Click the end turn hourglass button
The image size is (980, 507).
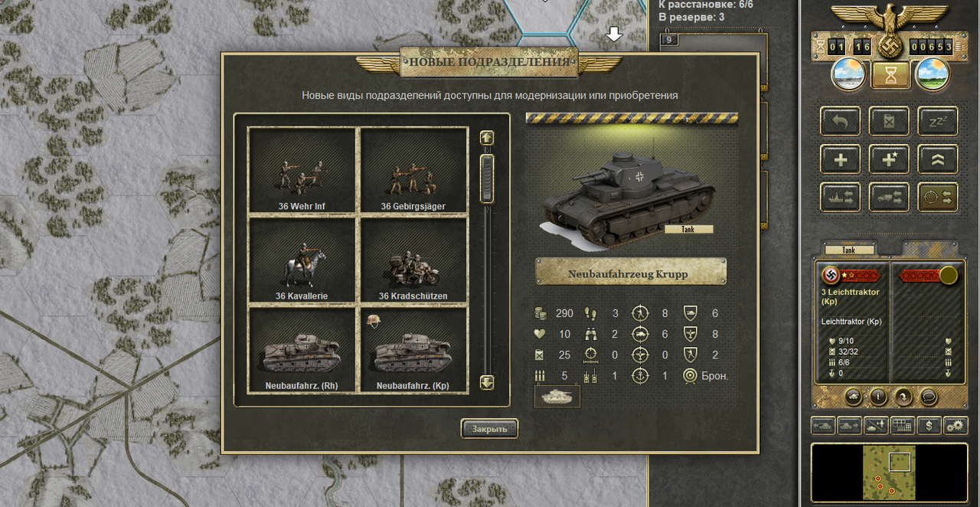coord(890,75)
